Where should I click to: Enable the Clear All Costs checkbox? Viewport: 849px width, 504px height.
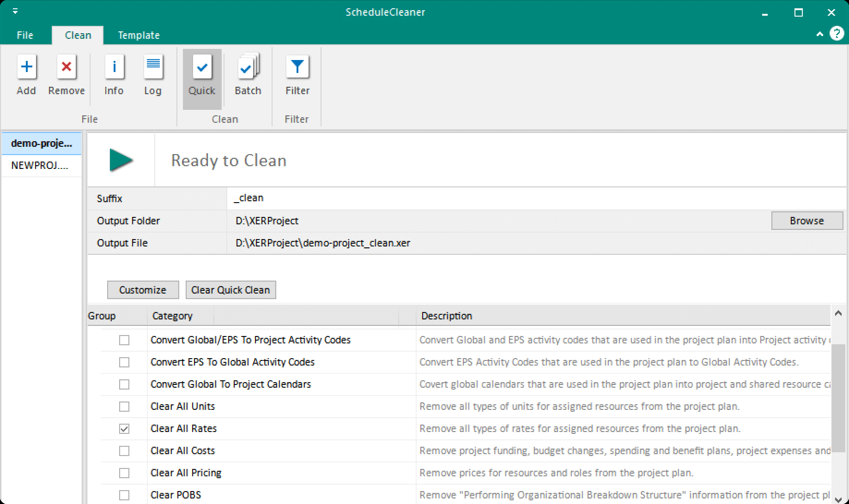124,451
